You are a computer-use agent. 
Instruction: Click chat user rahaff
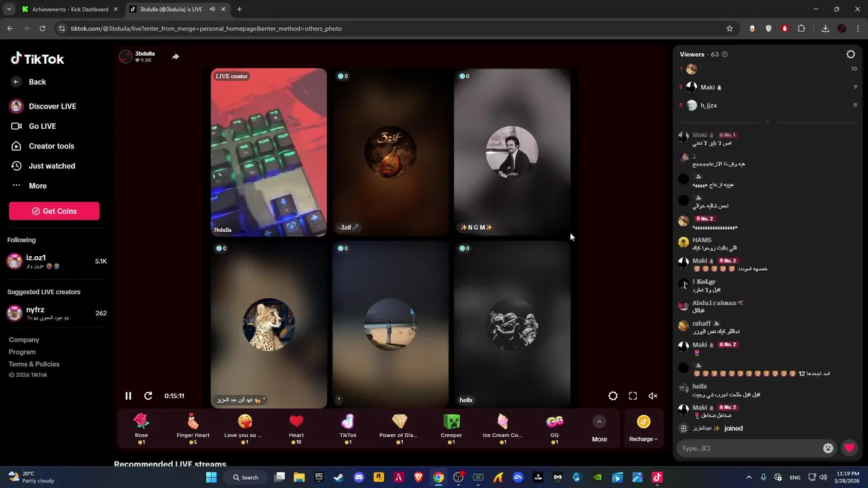pos(702,324)
